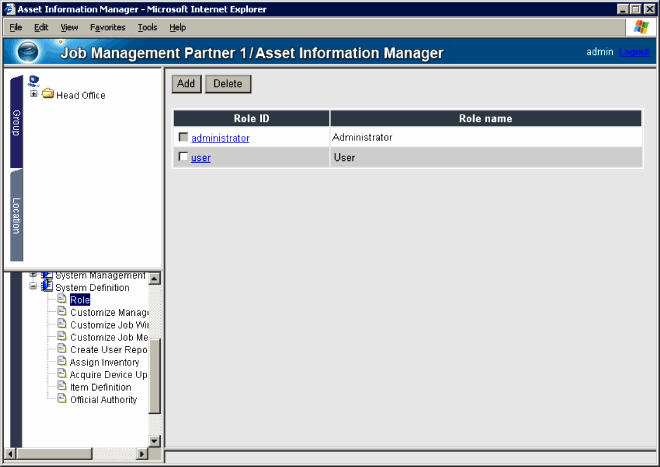This screenshot has height=467, width=660.
Task: Click the page icon beside Assign Inventory
Action: 62,361
